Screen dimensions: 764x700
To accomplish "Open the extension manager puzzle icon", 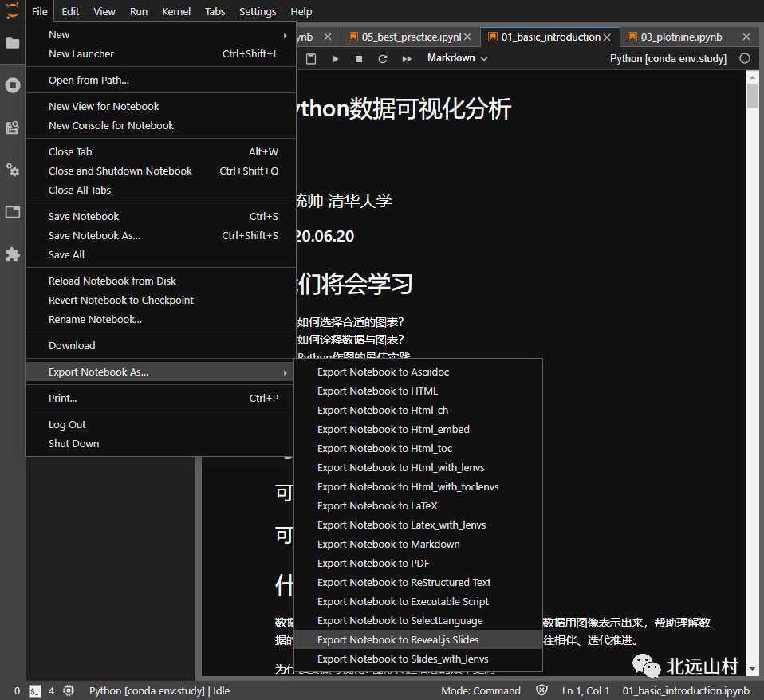I will (x=12, y=254).
